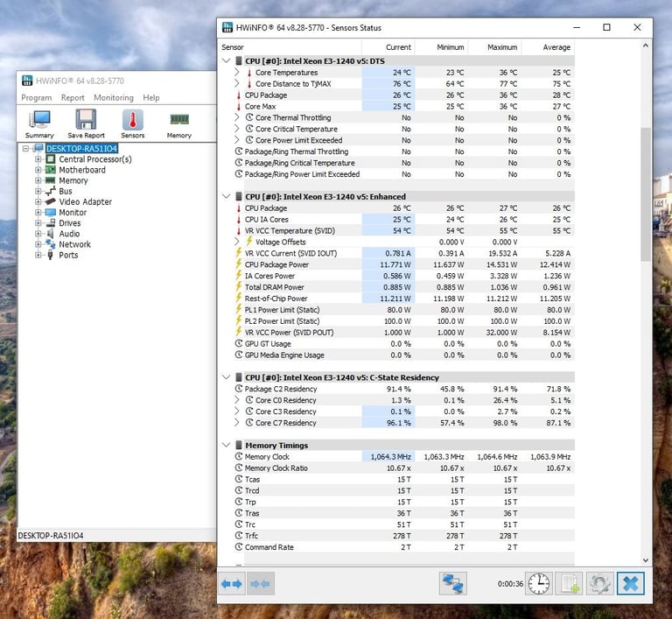
Task: Collapse the Memory Timings group
Action: pyautogui.click(x=227, y=446)
